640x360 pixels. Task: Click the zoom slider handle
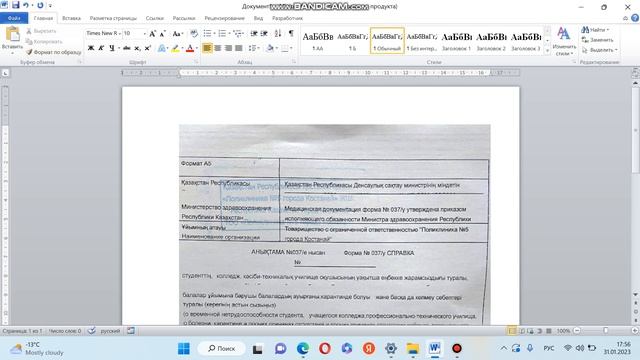point(606,331)
